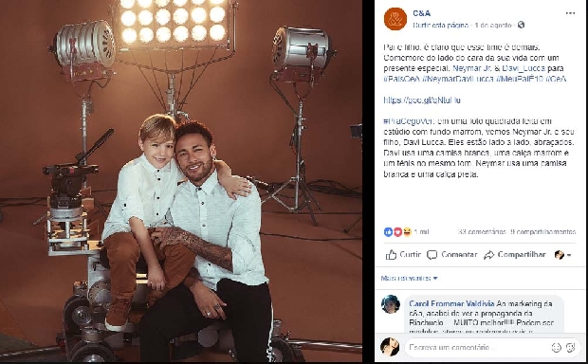The height and width of the screenshot is (364, 588).
Task: View the 33 comentários count
Action: [482, 231]
